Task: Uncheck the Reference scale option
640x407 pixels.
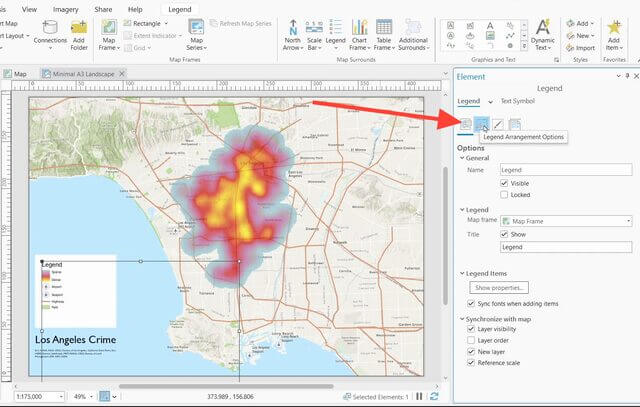Action: coord(471,363)
